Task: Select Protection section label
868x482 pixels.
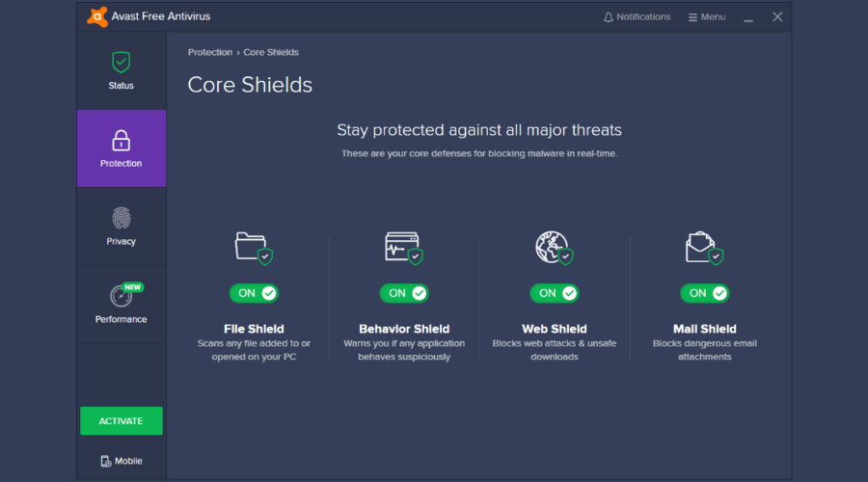Action: [x=121, y=163]
